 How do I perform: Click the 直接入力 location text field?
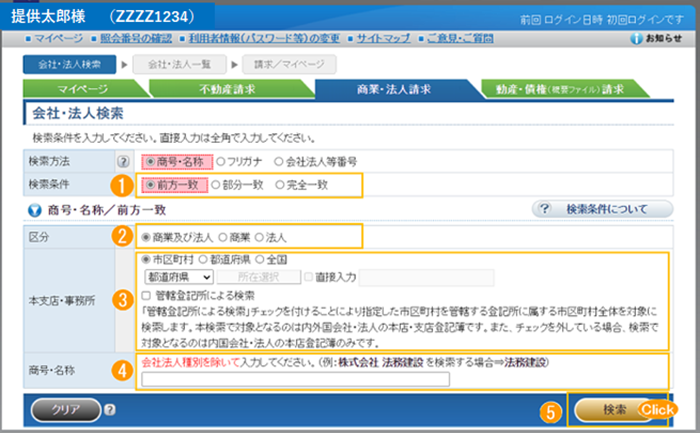point(426,277)
